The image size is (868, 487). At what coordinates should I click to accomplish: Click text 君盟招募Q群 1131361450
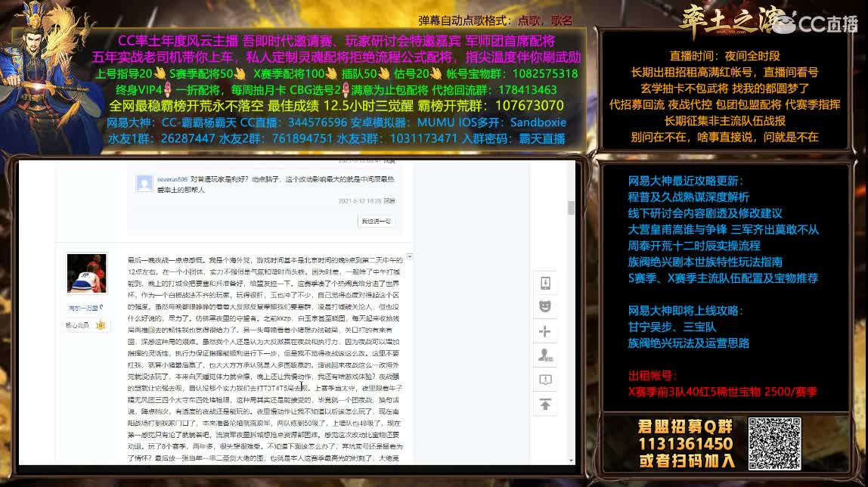(x=686, y=435)
